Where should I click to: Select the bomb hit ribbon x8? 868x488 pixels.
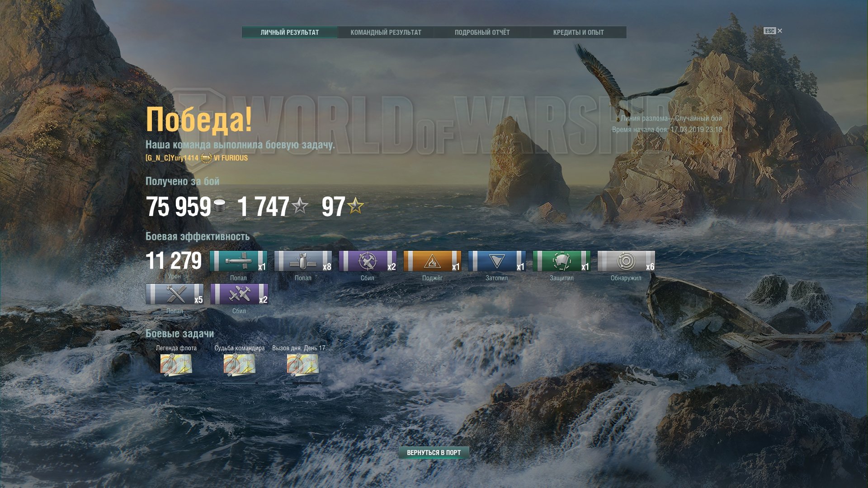[x=303, y=261]
